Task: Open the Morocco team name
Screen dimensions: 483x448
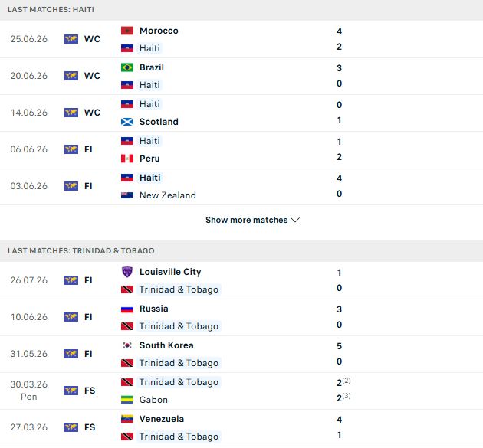Action: pyautogui.click(x=159, y=31)
